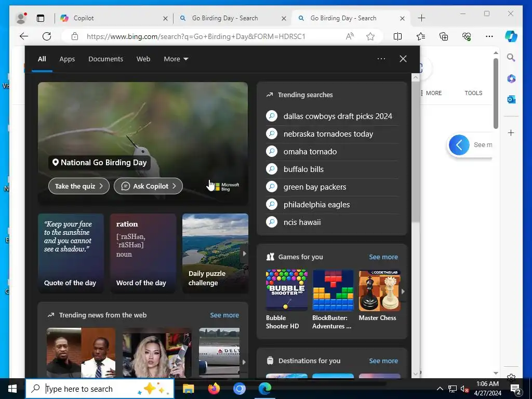Open the ncis hawaii trending search
This screenshot has height=399, width=532.
point(332,222)
